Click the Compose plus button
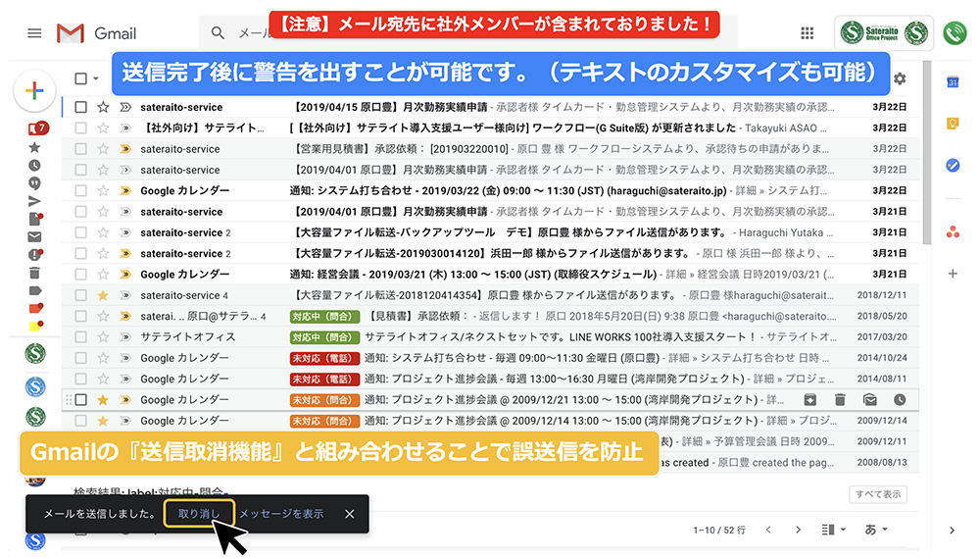Viewport: 980px width, 559px height. tap(35, 90)
